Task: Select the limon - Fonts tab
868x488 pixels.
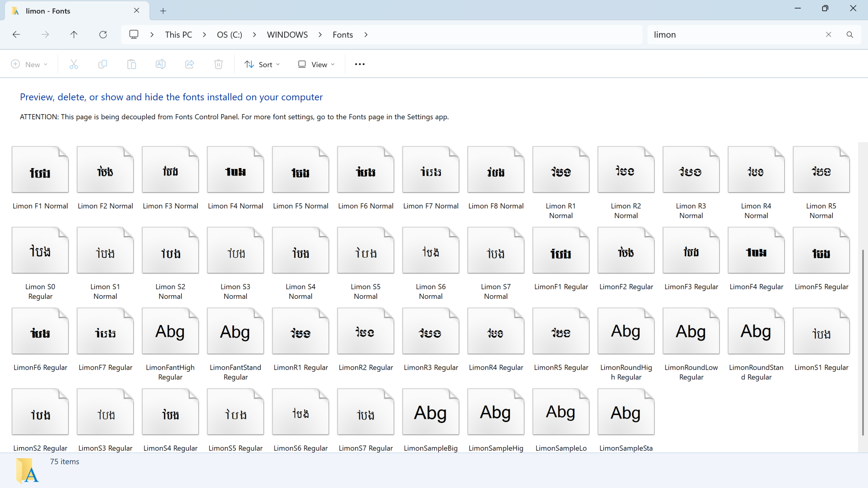Action: click(x=77, y=11)
